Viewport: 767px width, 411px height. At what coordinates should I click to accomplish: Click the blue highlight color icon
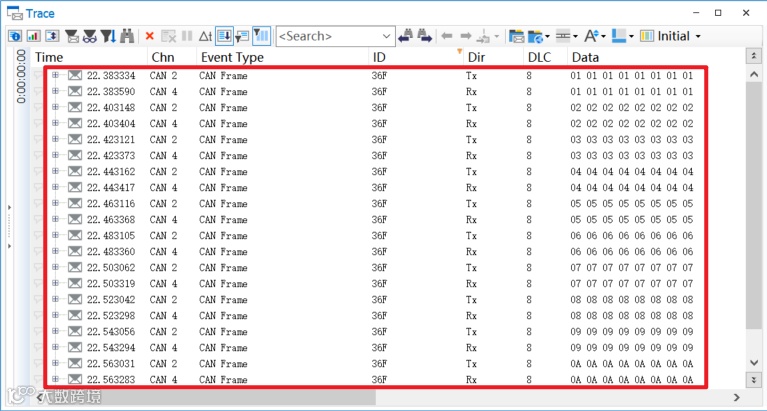(619, 36)
